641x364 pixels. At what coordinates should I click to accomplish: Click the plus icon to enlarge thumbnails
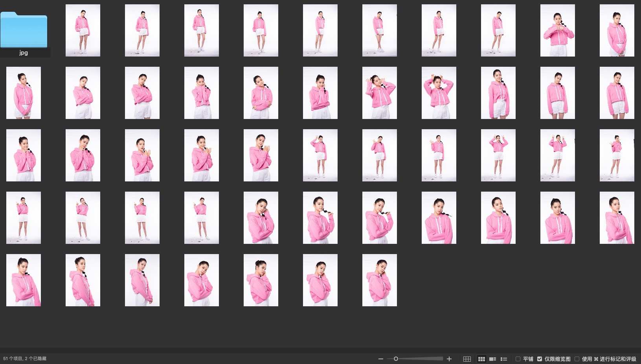tap(449, 359)
